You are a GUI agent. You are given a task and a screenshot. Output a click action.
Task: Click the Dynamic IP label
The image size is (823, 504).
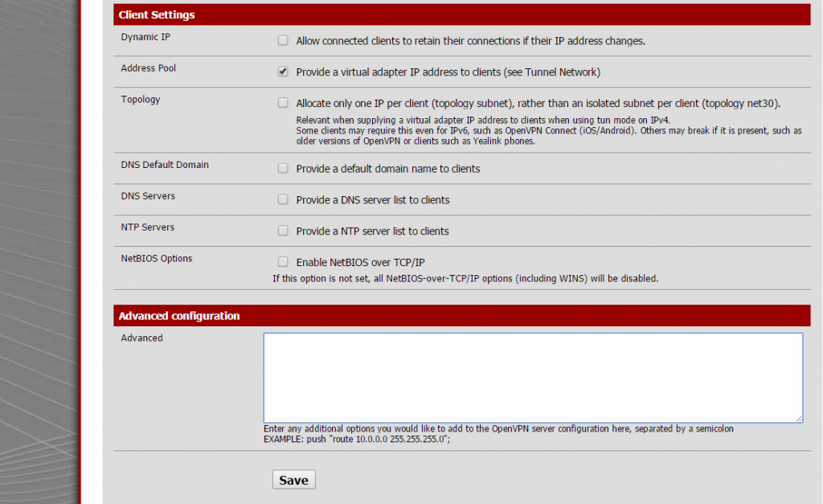(x=145, y=37)
